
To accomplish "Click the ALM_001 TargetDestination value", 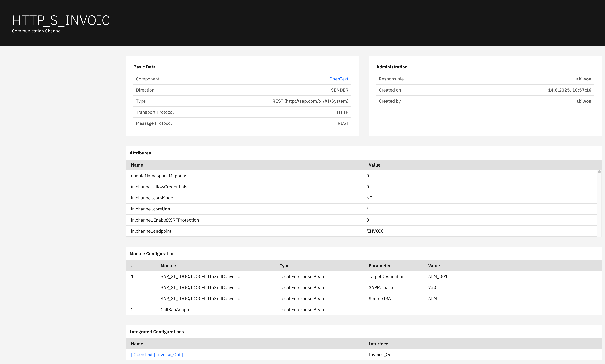I will coord(438,276).
